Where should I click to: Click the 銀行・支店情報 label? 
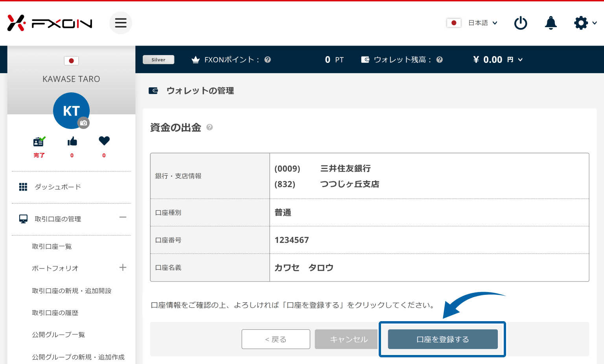point(178,176)
